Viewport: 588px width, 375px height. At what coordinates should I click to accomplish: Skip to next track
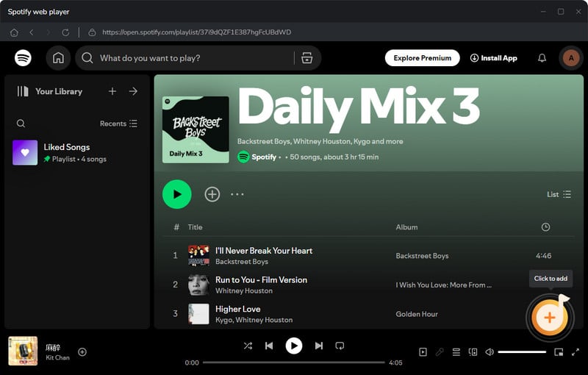319,346
